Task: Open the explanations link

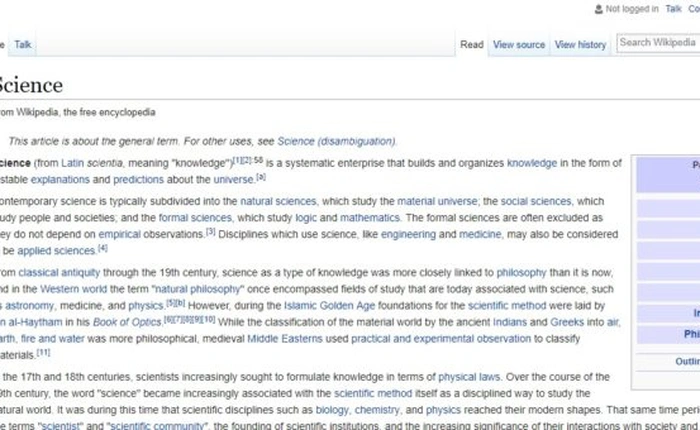Action: (60, 180)
